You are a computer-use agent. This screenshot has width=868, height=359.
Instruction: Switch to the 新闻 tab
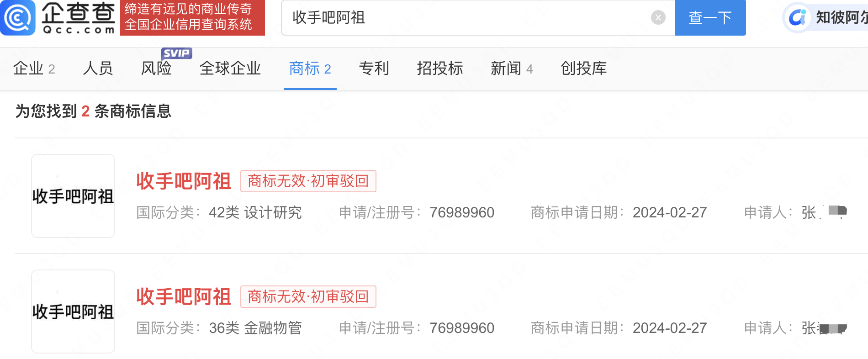512,69
